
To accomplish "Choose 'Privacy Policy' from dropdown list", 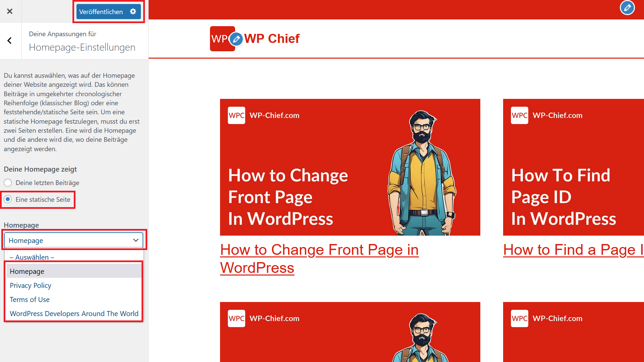I will (74, 285).
